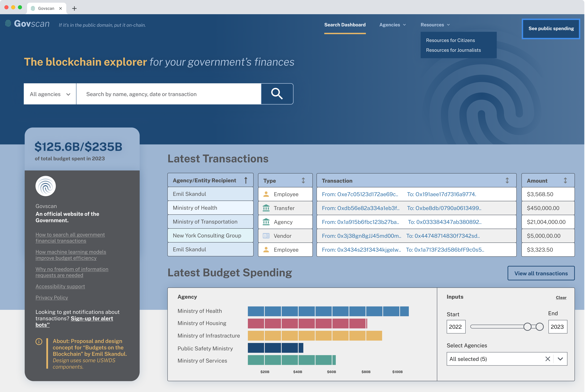Viewport: 585px width, 392px height.
Task: Expand the Agencies navigation menu
Action: click(x=392, y=25)
